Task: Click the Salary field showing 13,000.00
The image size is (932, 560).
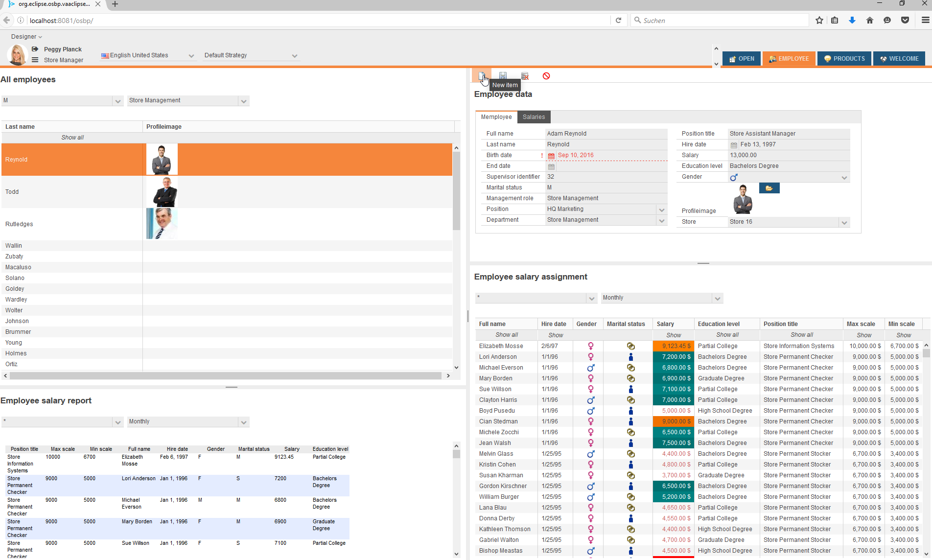Action: (x=789, y=155)
